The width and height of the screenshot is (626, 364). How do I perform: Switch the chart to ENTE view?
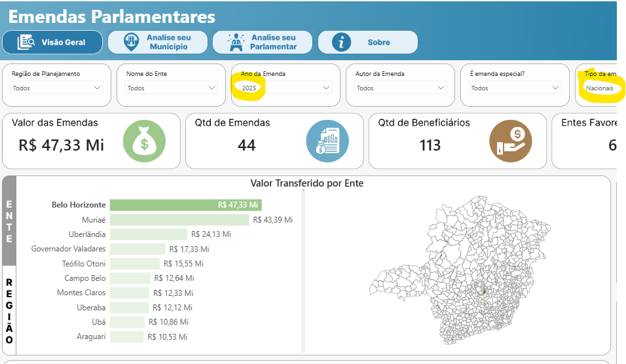tap(9, 221)
